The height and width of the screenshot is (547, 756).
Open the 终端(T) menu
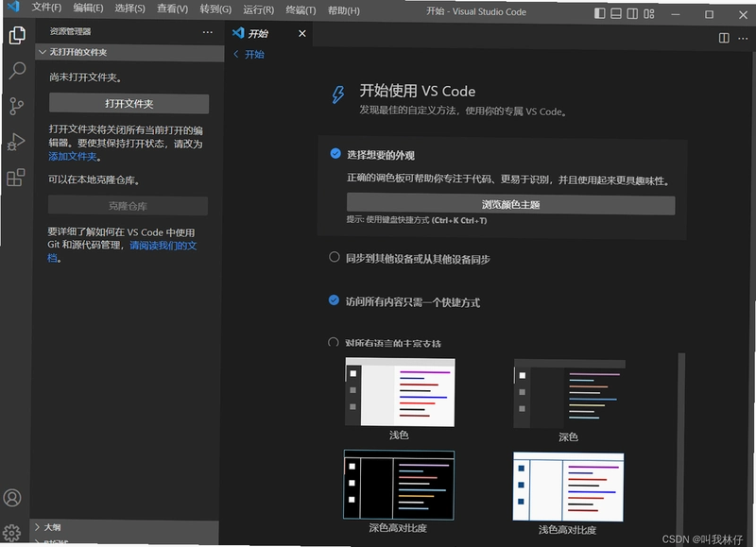click(x=301, y=10)
